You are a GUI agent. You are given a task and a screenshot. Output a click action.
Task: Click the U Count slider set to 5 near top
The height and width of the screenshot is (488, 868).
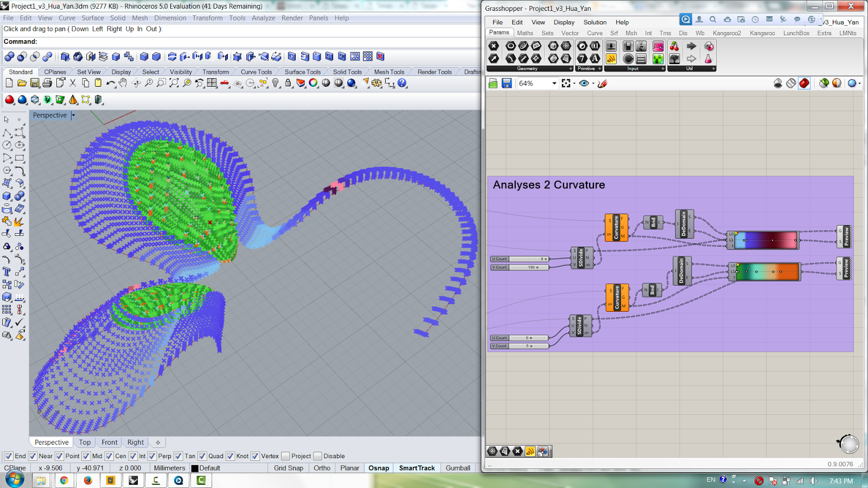point(520,259)
